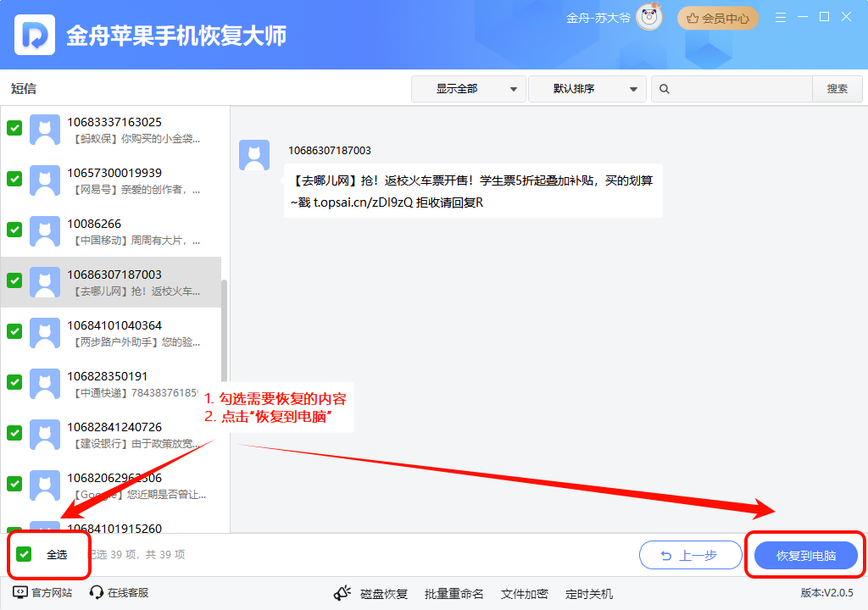Click contact avatar of 10682841240726
The height and width of the screenshot is (610, 868).
pyautogui.click(x=45, y=435)
